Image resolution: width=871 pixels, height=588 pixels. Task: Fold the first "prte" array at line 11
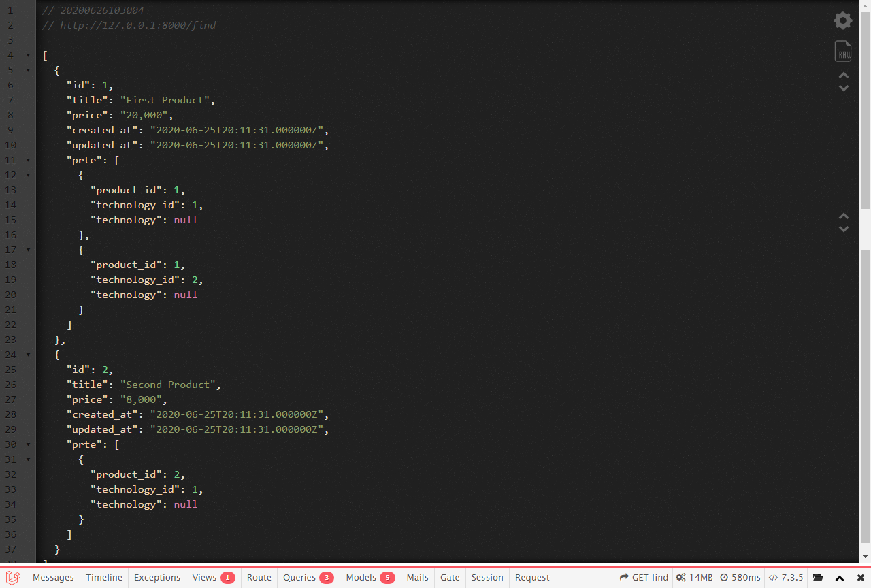[x=28, y=160]
